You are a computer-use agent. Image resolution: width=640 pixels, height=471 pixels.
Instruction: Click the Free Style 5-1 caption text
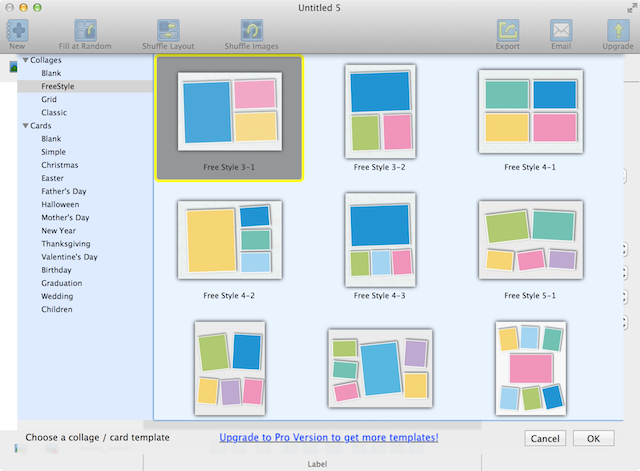click(x=530, y=295)
